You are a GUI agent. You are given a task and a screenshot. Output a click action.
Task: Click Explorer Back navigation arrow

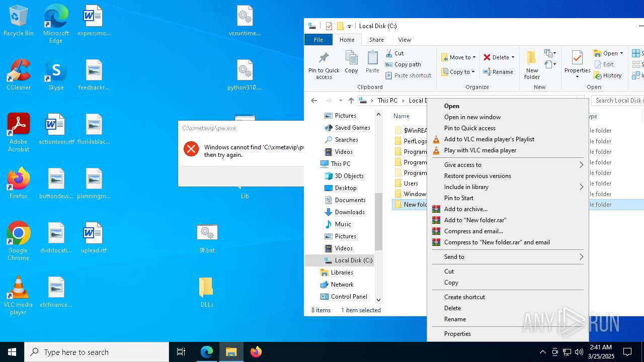314,101
